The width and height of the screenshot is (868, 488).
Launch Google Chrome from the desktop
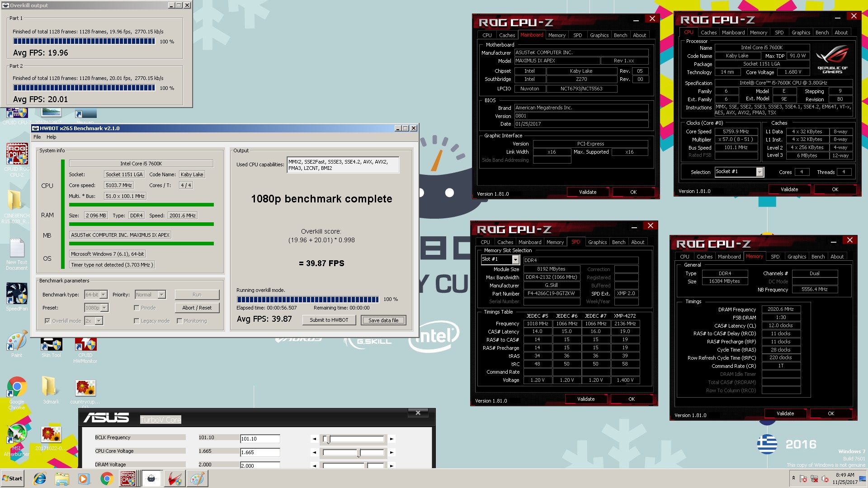point(17,393)
